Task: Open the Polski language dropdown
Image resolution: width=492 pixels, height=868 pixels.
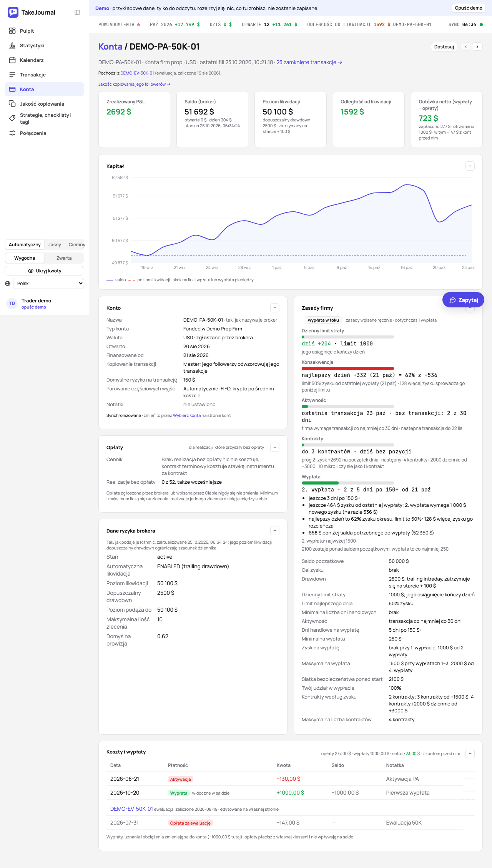Action: [x=49, y=284]
